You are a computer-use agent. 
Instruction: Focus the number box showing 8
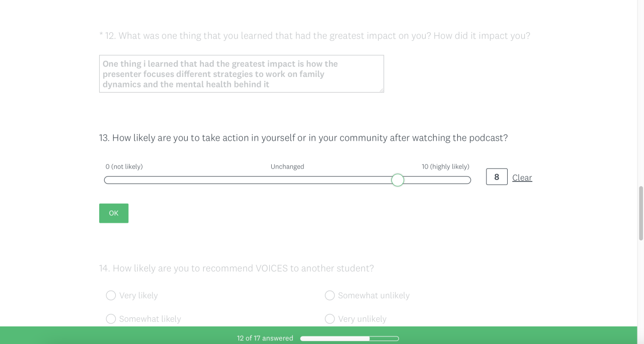pos(497,177)
